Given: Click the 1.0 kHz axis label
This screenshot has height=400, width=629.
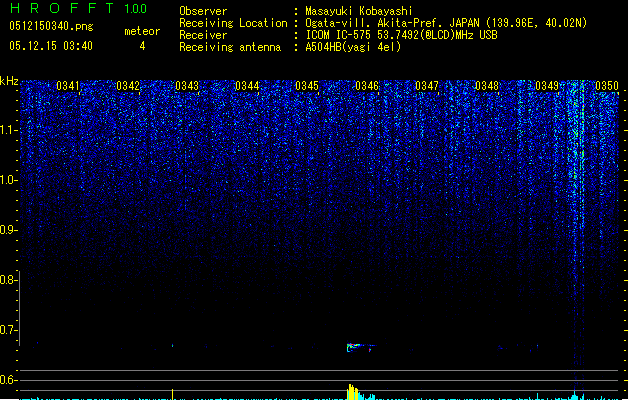Looking at the screenshot, I should click(8, 180).
